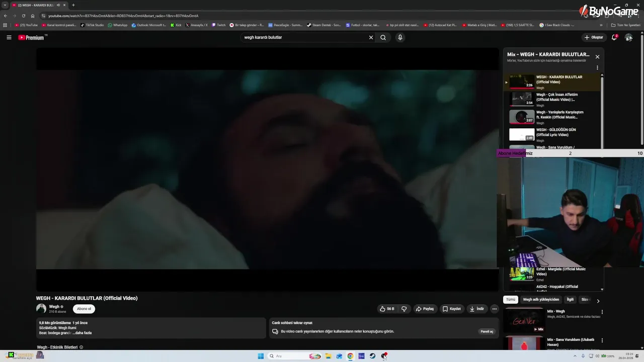Open Steam from the taskbar
The height and width of the screenshot is (362, 644).
coord(372,356)
